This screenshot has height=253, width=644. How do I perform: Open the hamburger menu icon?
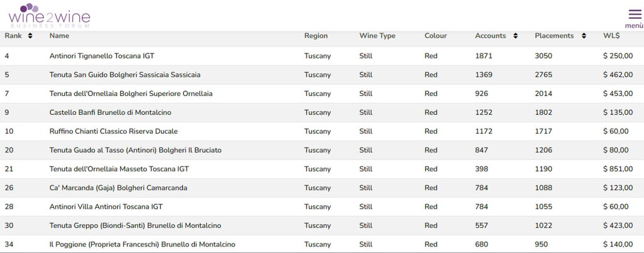pyautogui.click(x=634, y=14)
